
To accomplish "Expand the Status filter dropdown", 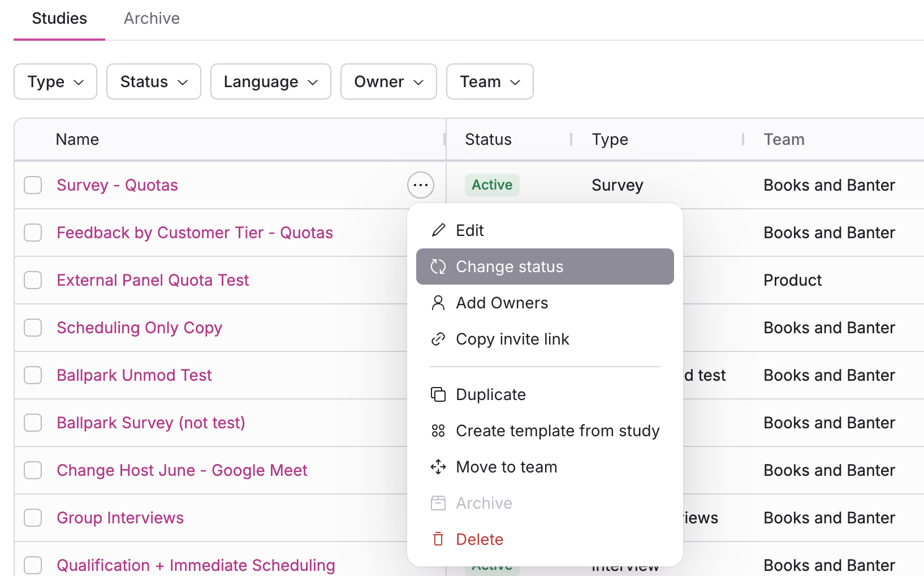I will tap(154, 81).
